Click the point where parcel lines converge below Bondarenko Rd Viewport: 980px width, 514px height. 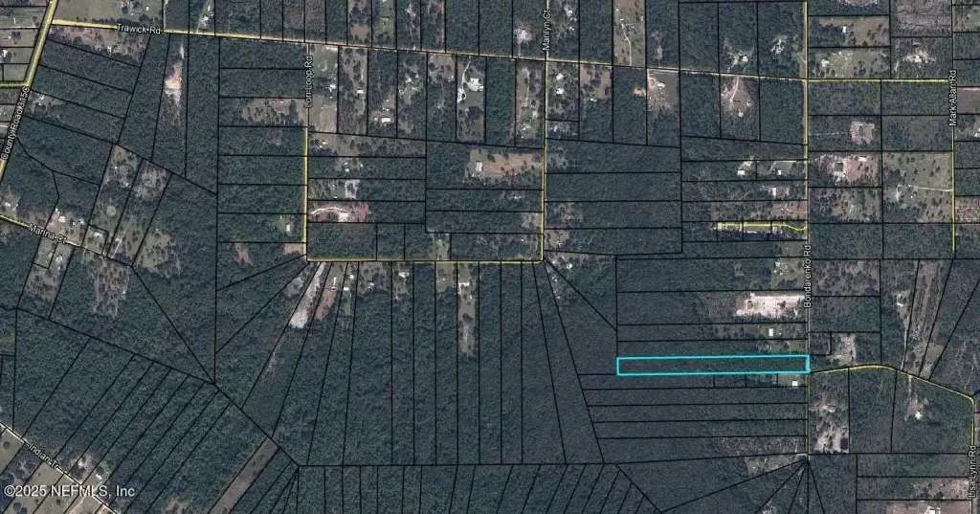(809, 457)
